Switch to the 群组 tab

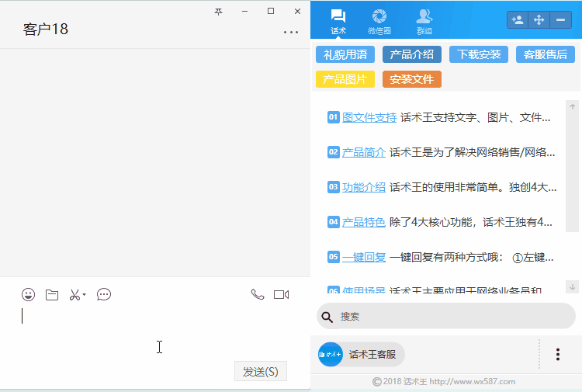[x=424, y=22]
